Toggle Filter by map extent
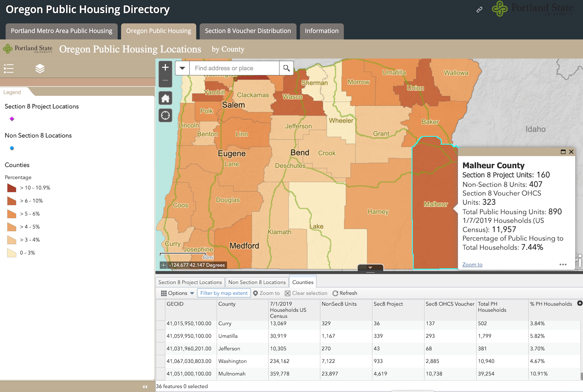The height and width of the screenshot is (392, 583). pyautogui.click(x=224, y=293)
